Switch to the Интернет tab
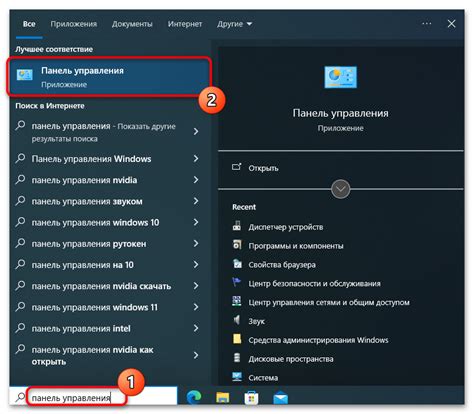Image resolution: width=474 pixels, height=414 pixels. 185,24
